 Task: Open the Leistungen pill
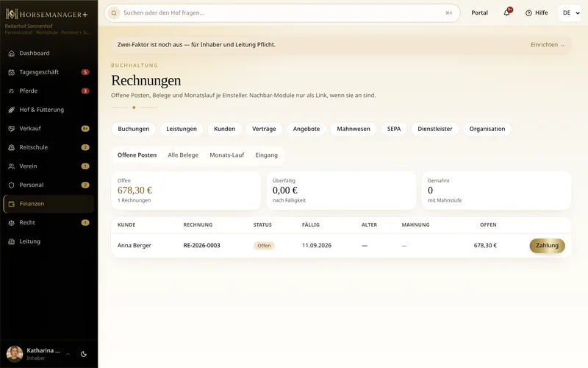coord(182,129)
